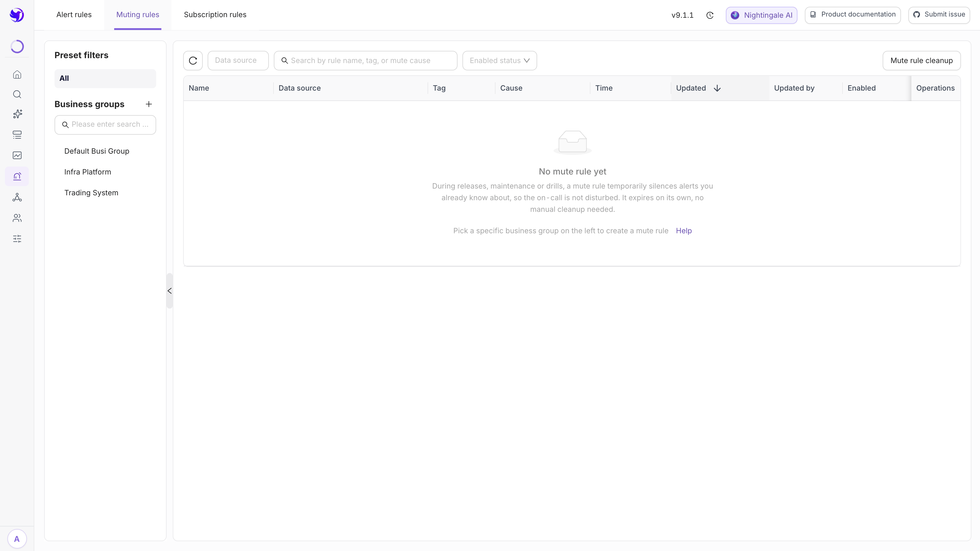980x551 pixels.
Task: Click the version history clock icon
Action: [x=710, y=15]
